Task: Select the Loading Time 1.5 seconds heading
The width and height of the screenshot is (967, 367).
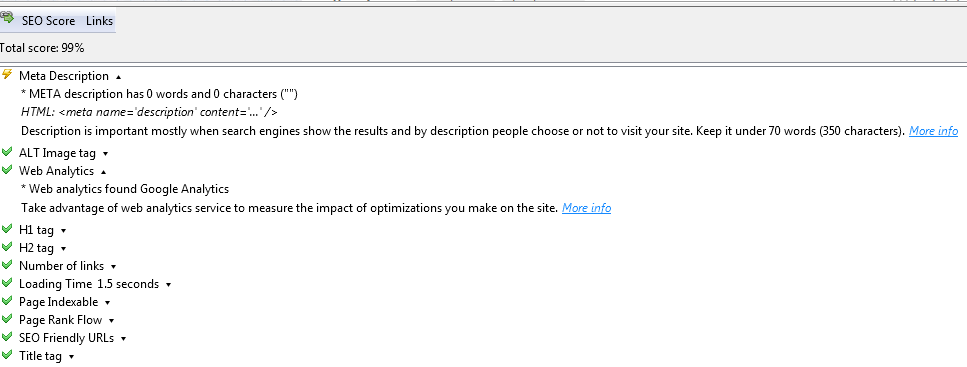Action: 89,284
